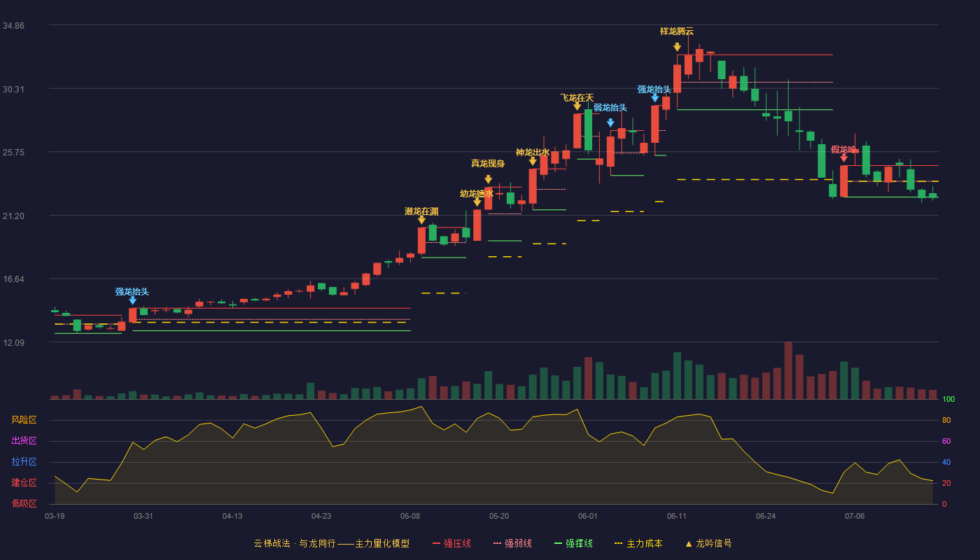980x560 pixels.
Task: Click the 假龙吟 red arrow marker
Action: tap(843, 158)
